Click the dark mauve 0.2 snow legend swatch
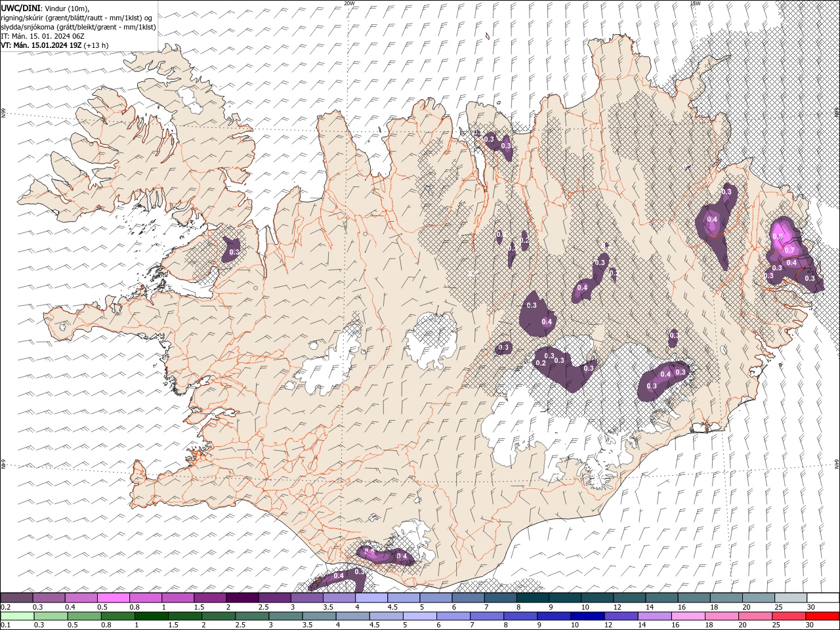This screenshot has width=840, height=630. coord(16,598)
